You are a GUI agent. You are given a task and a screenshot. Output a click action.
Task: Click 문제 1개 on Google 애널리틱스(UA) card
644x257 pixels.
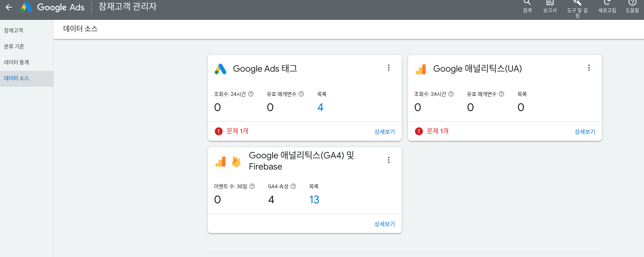coord(437,131)
